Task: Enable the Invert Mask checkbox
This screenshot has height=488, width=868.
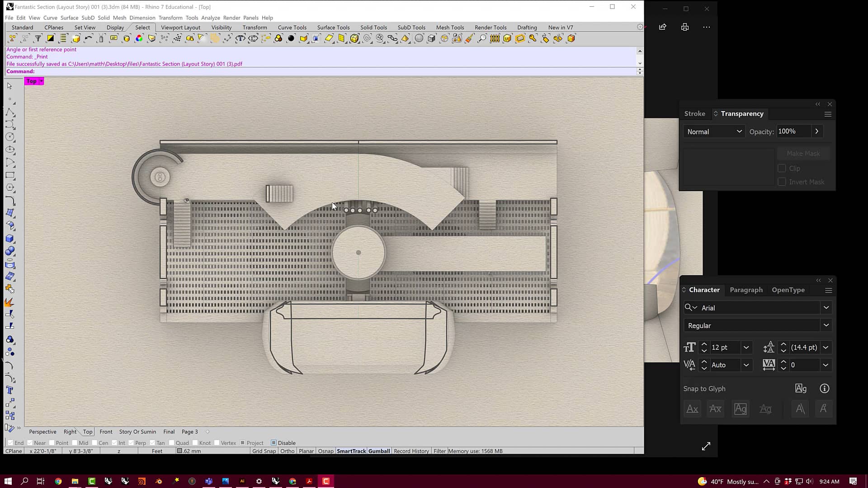Action: click(783, 182)
